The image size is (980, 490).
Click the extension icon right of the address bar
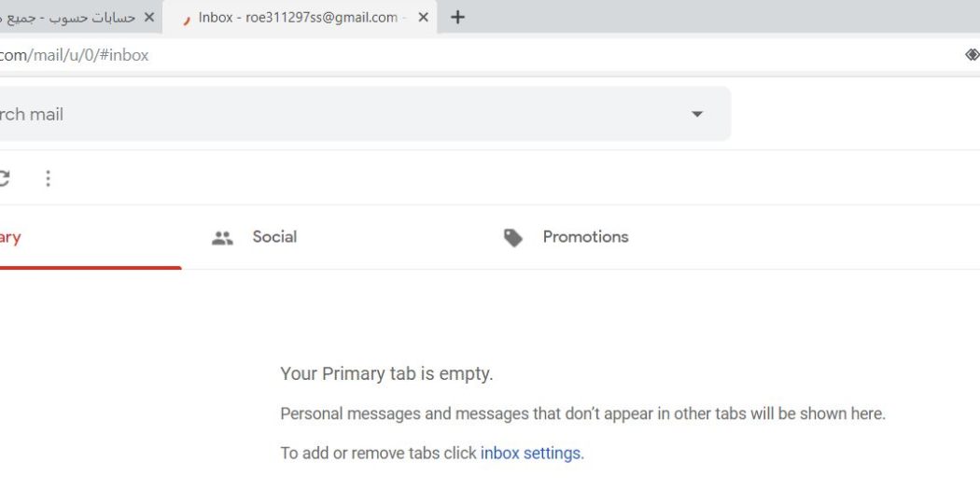[972, 55]
